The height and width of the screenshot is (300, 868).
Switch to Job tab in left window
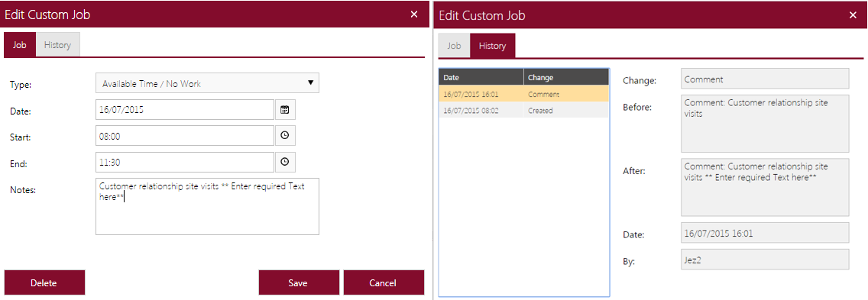[x=20, y=45]
